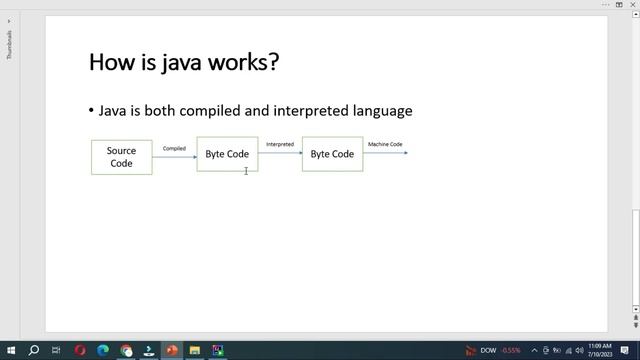This screenshot has height=360, width=640.
Task: Open the notification center icon
Action: 625,350
